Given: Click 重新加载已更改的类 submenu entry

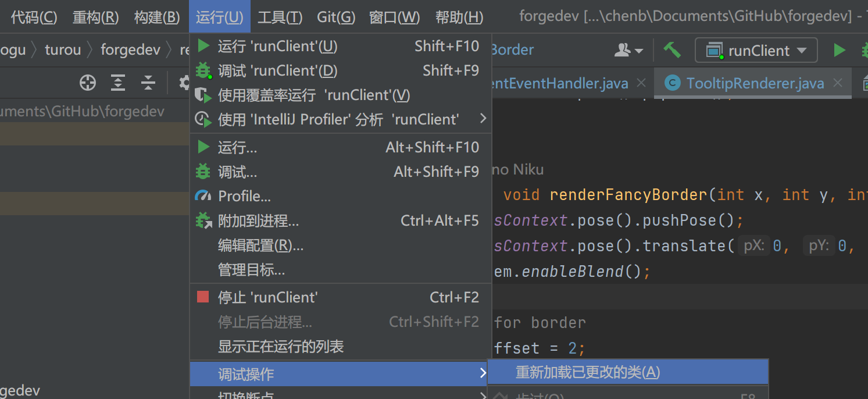Looking at the screenshot, I should [588, 372].
